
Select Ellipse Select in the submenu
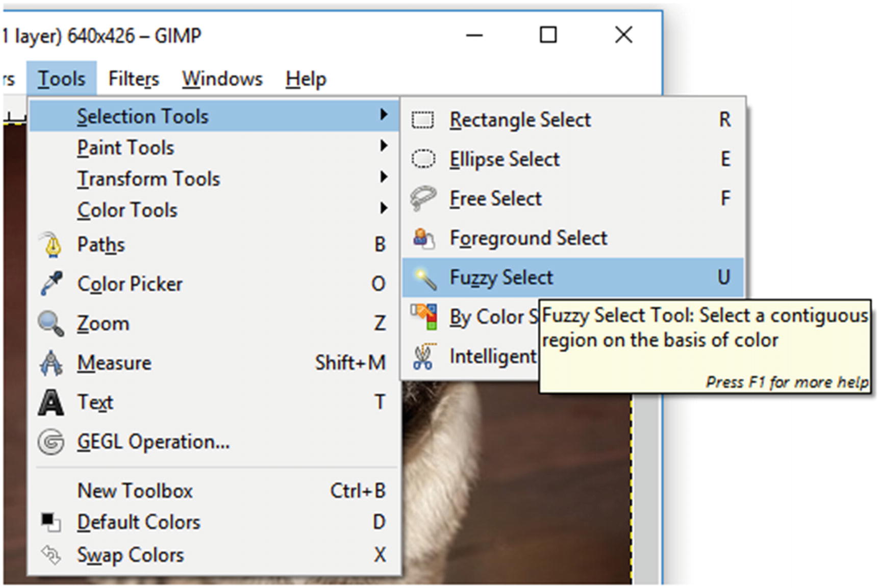point(573,159)
